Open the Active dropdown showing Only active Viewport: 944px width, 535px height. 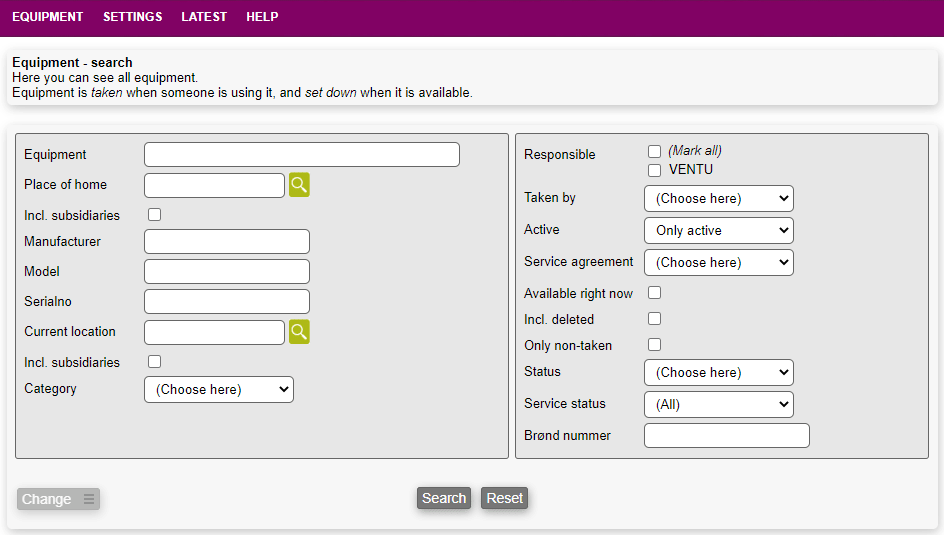tap(718, 231)
